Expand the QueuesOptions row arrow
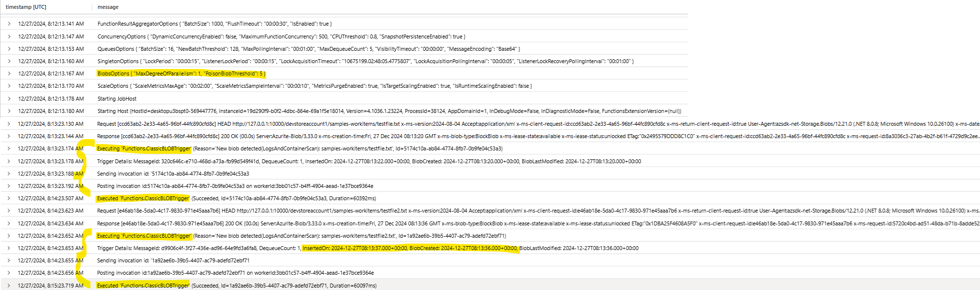This screenshot has width=980, height=290. coord(9,49)
